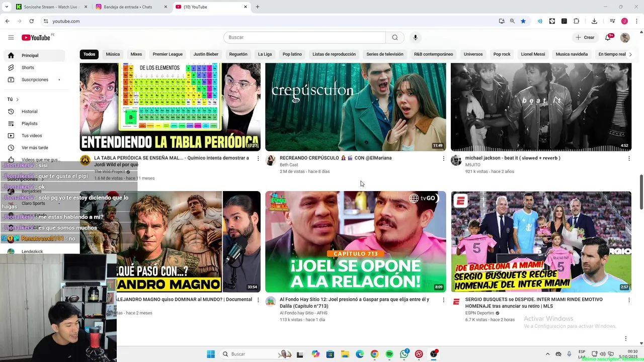Switch to Bandeja de entrada Chats tab
644x362 pixels.
131,7
